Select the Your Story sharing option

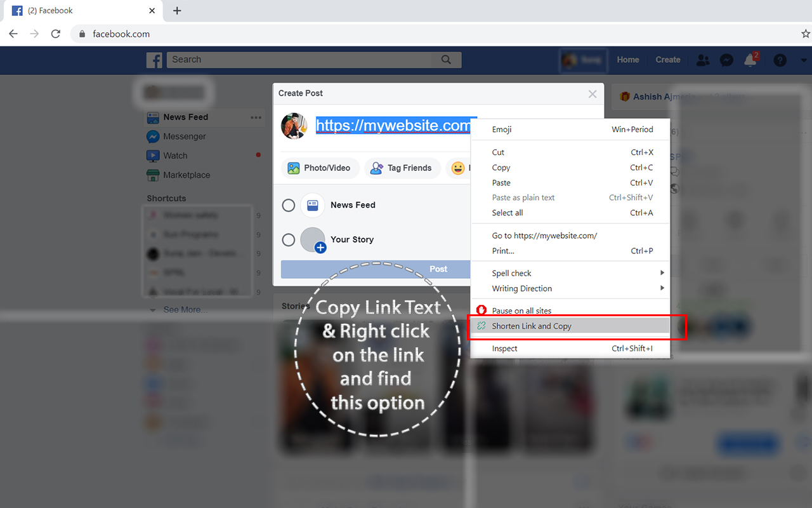[x=289, y=239]
